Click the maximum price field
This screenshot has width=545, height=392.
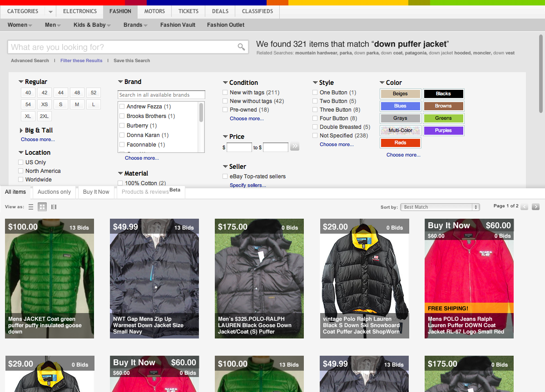(x=276, y=147)
